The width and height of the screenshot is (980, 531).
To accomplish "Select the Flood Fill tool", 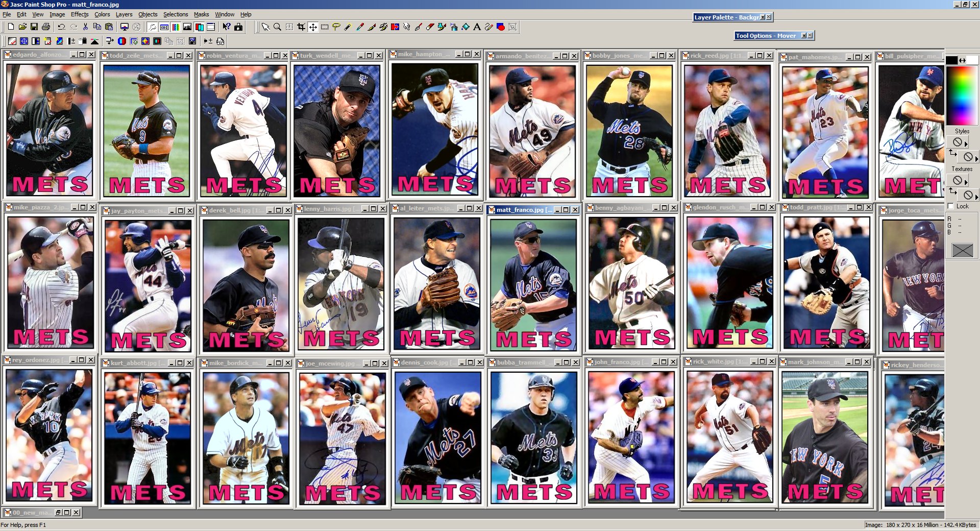I will 465,27.
